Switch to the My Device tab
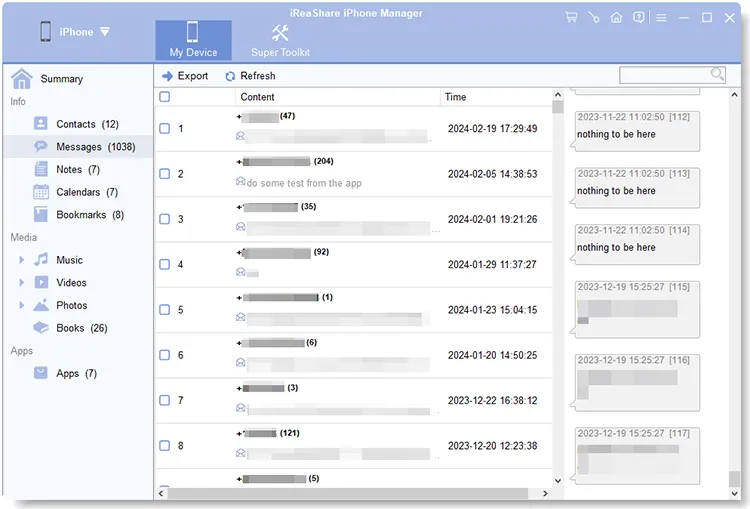This screenshot has height=509, width=750. tap(193, 40)
